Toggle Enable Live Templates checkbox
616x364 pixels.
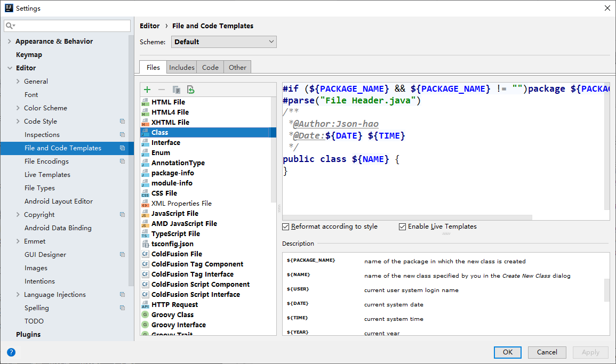pos(402,227)
